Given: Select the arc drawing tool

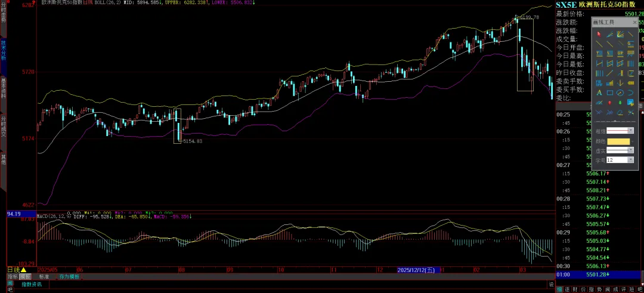Looking at the screenshot, I should click(630, 92).
